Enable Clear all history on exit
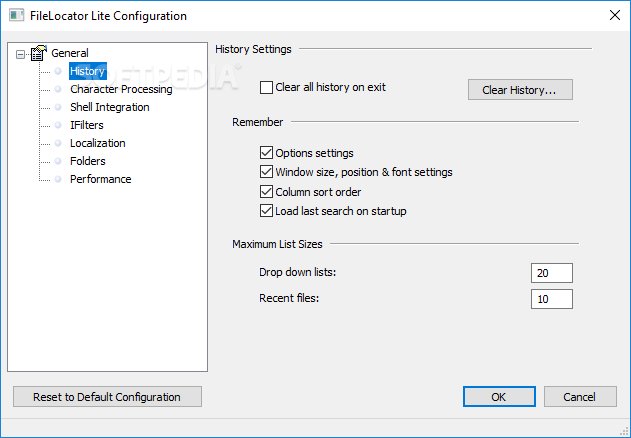 pyautogui.click(x=266, y=87)
